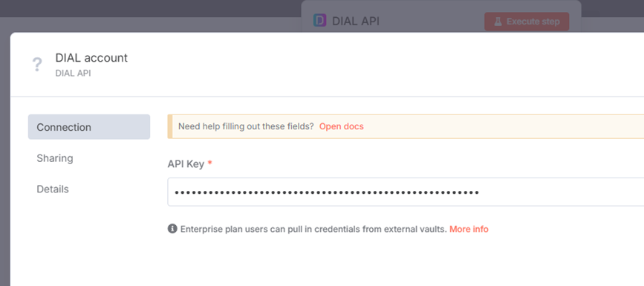Click the API Key field label
The width and height of the screenshot is (644, 286).
click(x=186, y=164)
